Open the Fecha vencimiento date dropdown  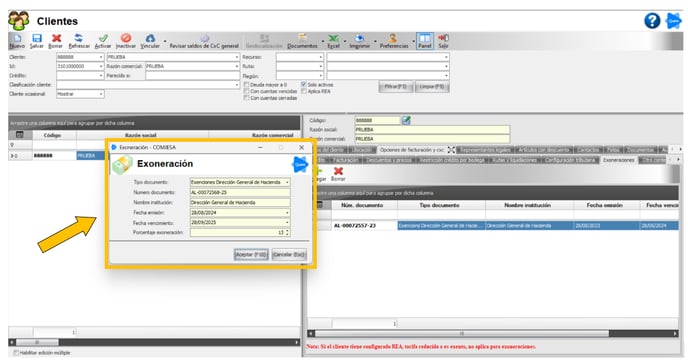click(287, 222)
